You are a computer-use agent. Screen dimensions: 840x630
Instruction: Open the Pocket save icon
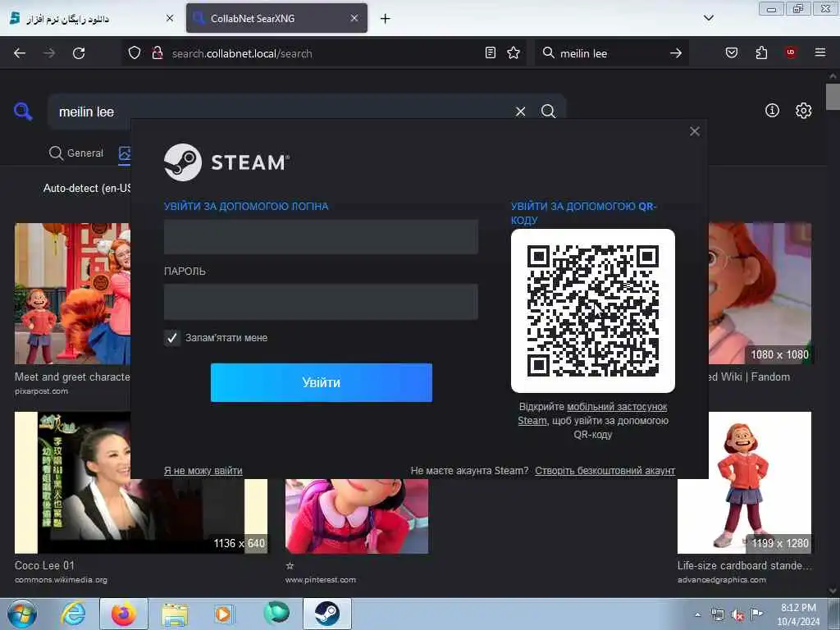(731, 53)
